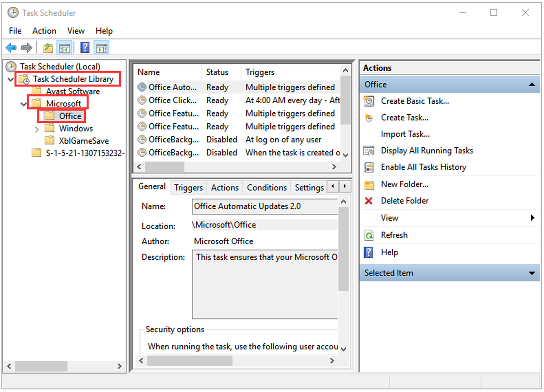Click the Create Basic Task... link

[415, 101]
